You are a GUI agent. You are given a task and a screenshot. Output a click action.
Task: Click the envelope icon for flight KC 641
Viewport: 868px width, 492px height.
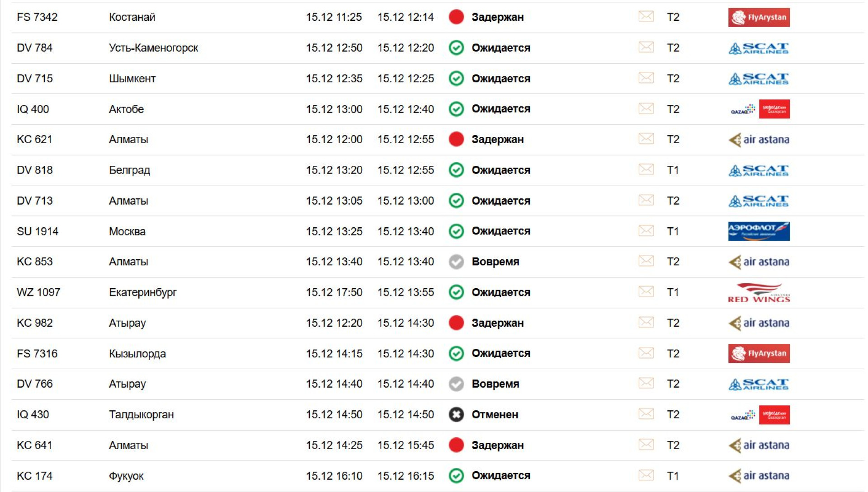click(x=646, y=445)
